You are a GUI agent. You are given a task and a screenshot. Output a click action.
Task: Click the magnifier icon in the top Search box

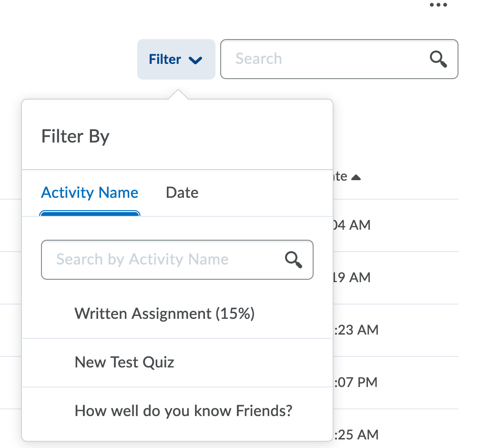tap(438, 59)
